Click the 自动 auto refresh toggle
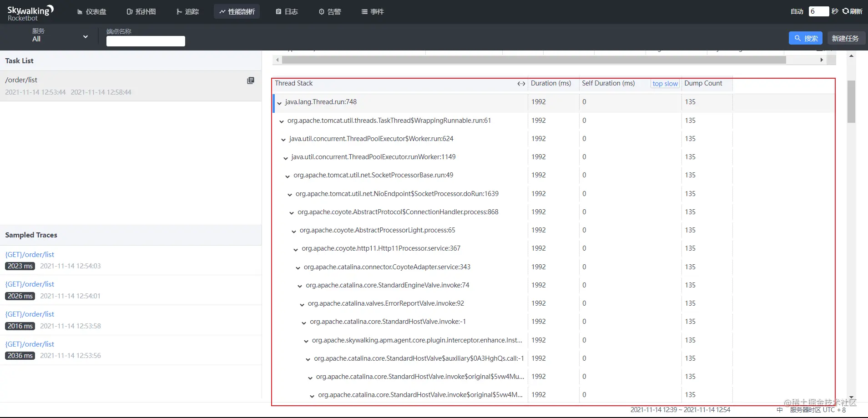Image resolution: width=868 pixels, height=418 pixels. click(797, 11)
